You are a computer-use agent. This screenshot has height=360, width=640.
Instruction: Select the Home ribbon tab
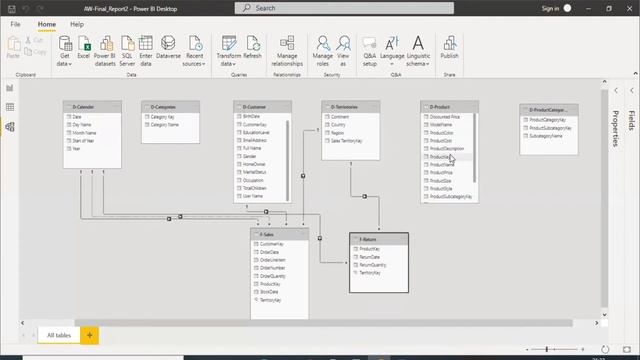point(47,24)
